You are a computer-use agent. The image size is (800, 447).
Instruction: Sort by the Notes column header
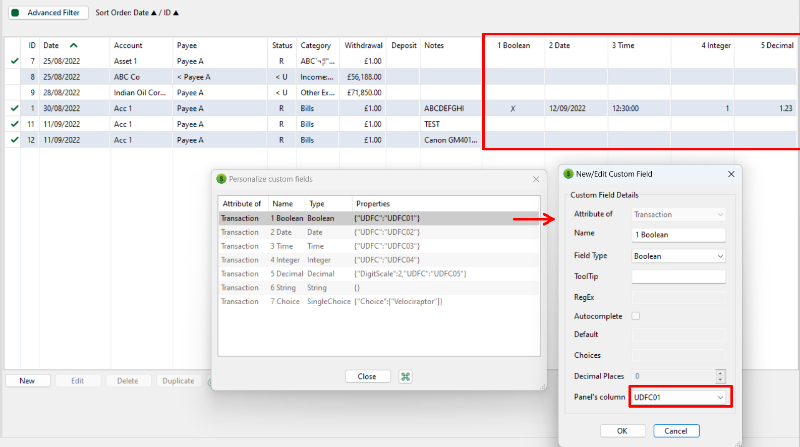(x=451, y=45)
